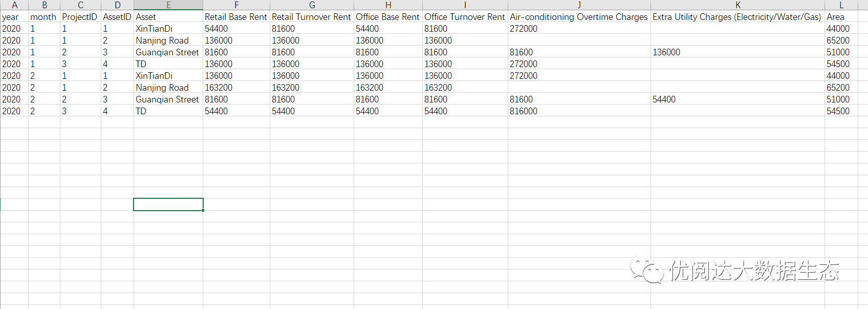Screen dimensions: 868x309
Task: Select column K header
Action: pos(737,5)
